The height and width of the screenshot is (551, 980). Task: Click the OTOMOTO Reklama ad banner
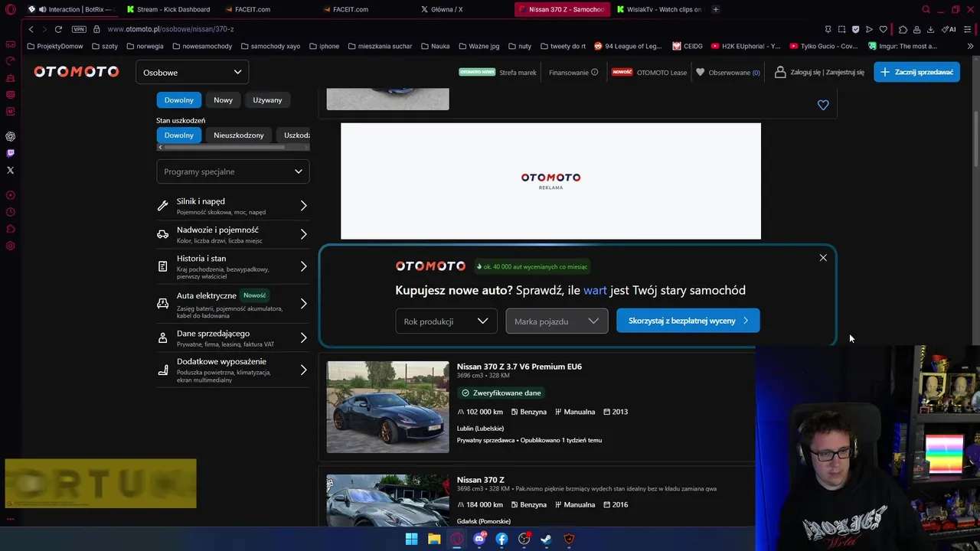pos(550,181)
